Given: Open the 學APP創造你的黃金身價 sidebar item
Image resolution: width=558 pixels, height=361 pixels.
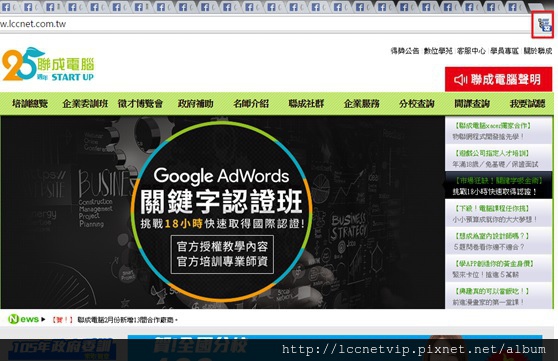Looking at the screenshot, I should 498,269.
